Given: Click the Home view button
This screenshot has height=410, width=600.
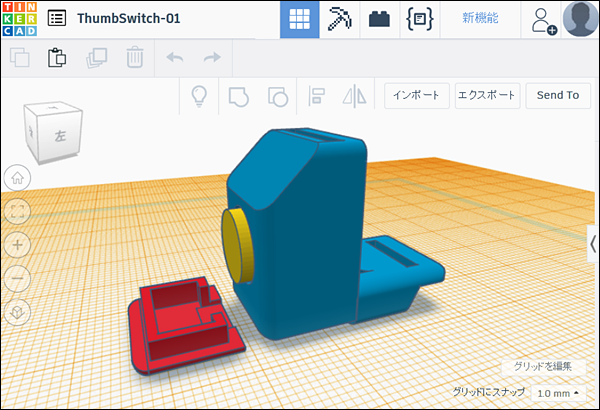Looking at the screenshot, I should (17, 178).
